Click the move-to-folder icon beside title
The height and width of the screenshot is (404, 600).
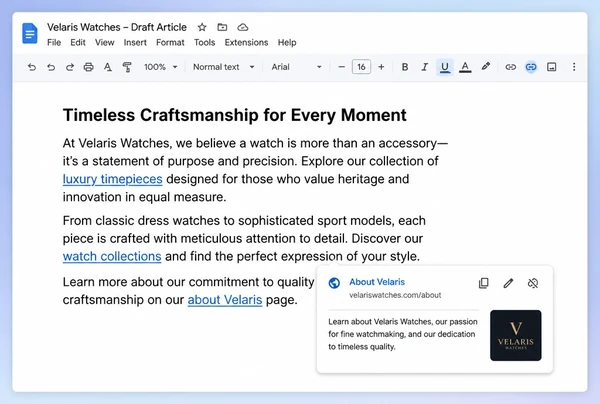coord(222,27)
